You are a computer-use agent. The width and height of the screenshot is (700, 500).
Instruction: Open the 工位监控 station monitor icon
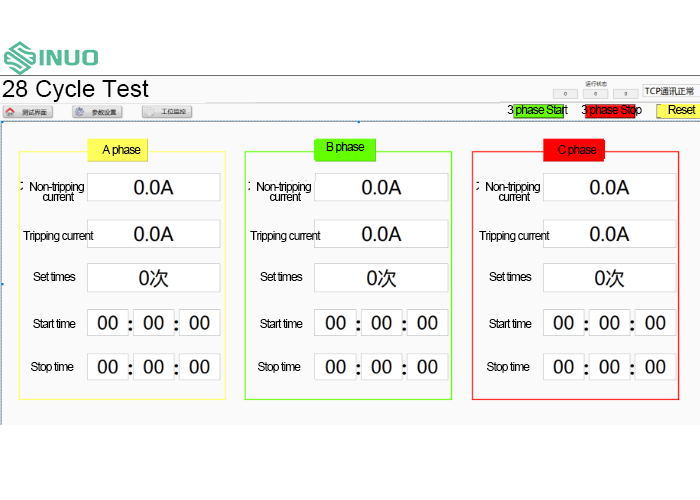pos(150,112)
